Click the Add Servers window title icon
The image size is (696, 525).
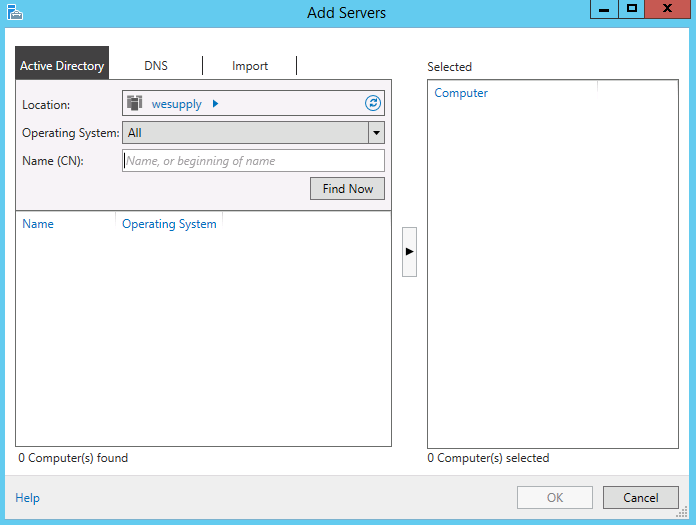click(14, 12)
